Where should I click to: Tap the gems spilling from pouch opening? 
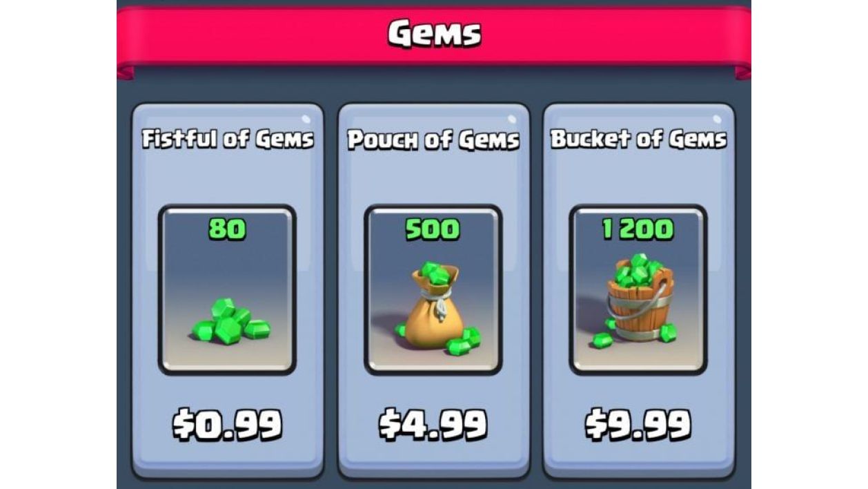tap(435, 274)
